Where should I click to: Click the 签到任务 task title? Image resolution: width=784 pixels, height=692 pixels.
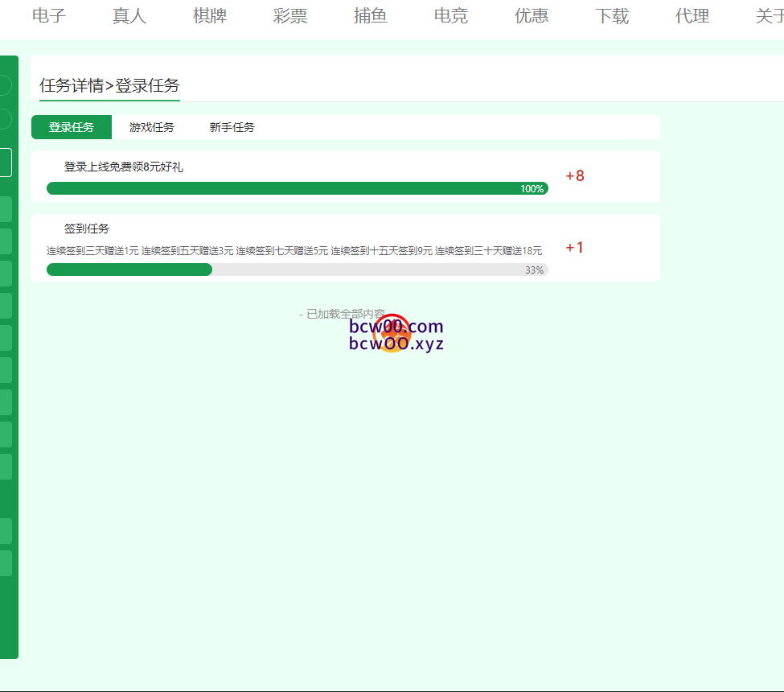(x=87, y=229)
